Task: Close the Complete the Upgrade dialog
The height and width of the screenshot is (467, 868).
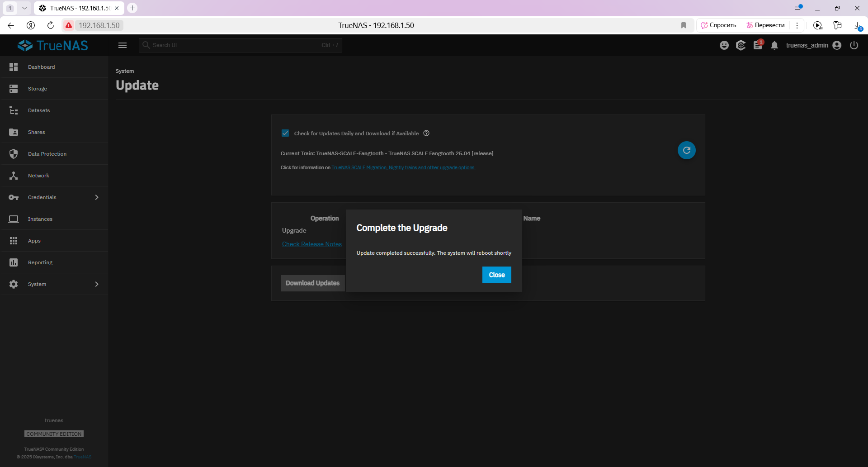Action: [497, 275]
